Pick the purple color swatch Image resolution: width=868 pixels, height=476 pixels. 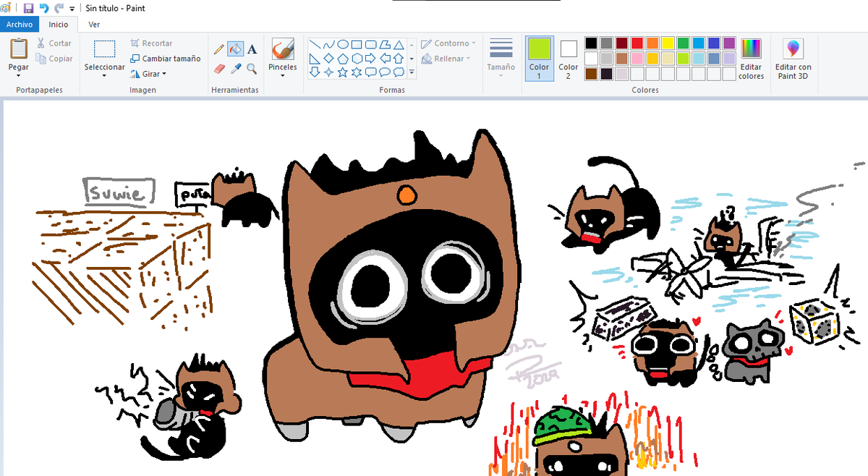coord(729,43)
